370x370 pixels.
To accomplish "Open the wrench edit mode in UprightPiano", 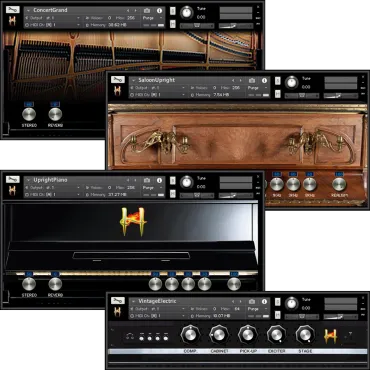I will (x=13, y=179).
